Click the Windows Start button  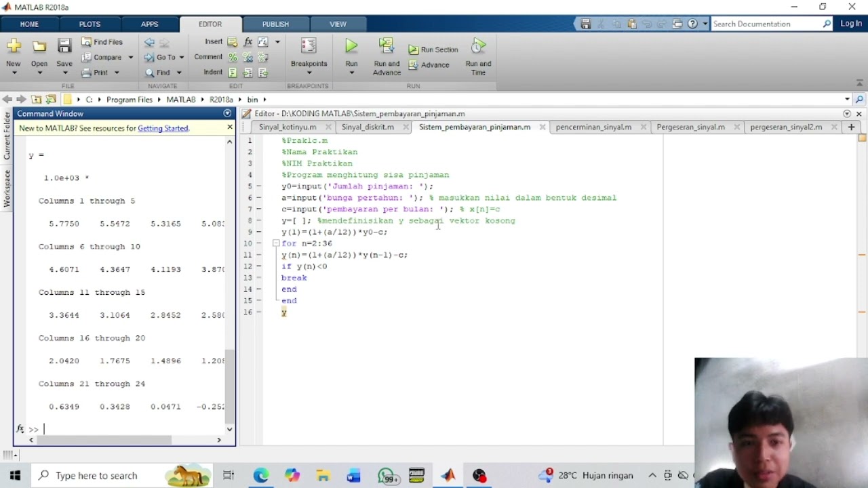[x=15, y=475]
